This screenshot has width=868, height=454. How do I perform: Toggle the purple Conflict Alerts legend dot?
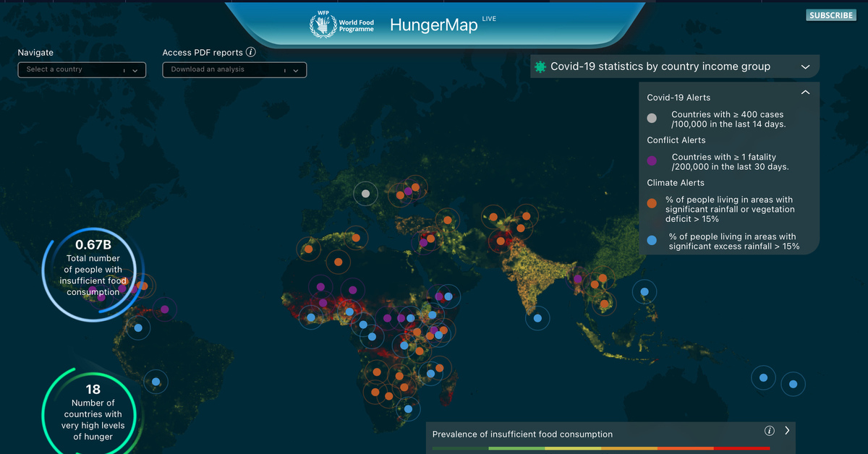point(651,160)
